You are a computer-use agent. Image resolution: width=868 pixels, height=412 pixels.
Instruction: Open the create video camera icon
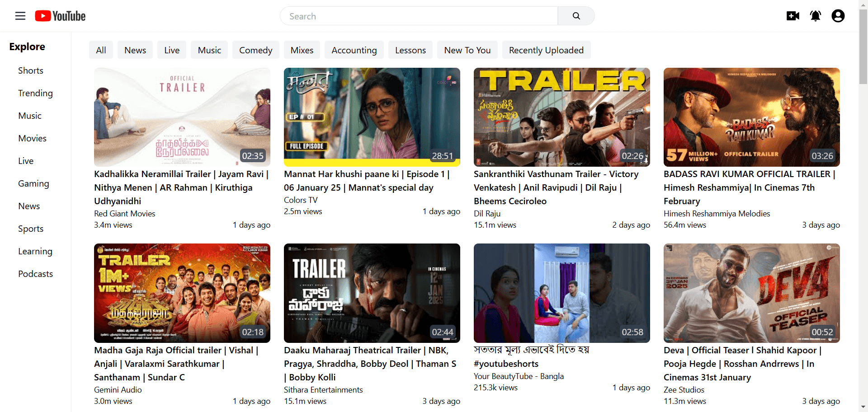[x=793, y=16]
